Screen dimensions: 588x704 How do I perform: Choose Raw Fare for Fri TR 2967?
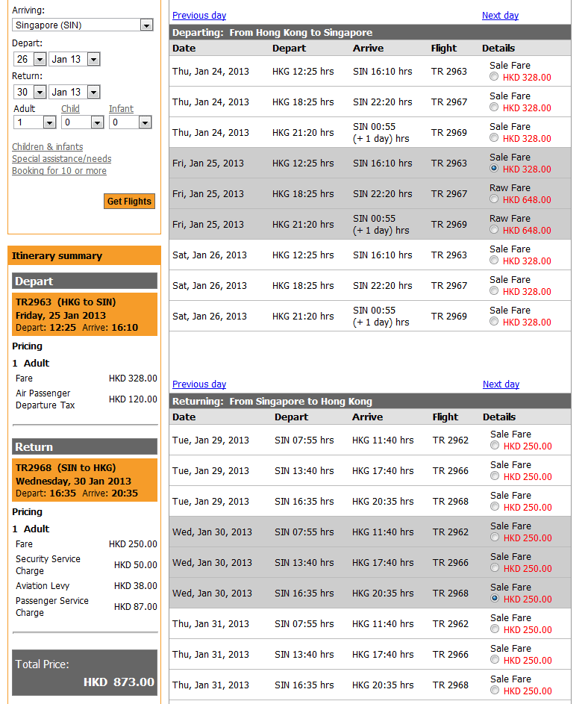pos(494,199)
